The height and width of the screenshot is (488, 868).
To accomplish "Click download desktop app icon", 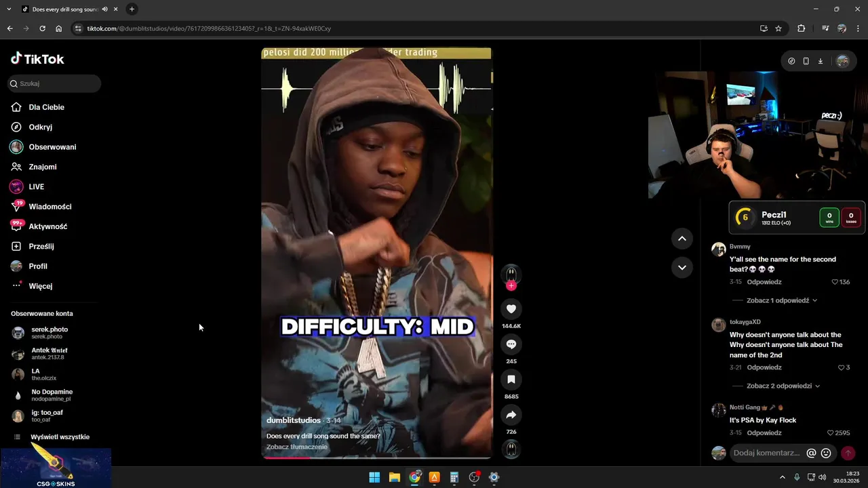I will click(820, 61).
